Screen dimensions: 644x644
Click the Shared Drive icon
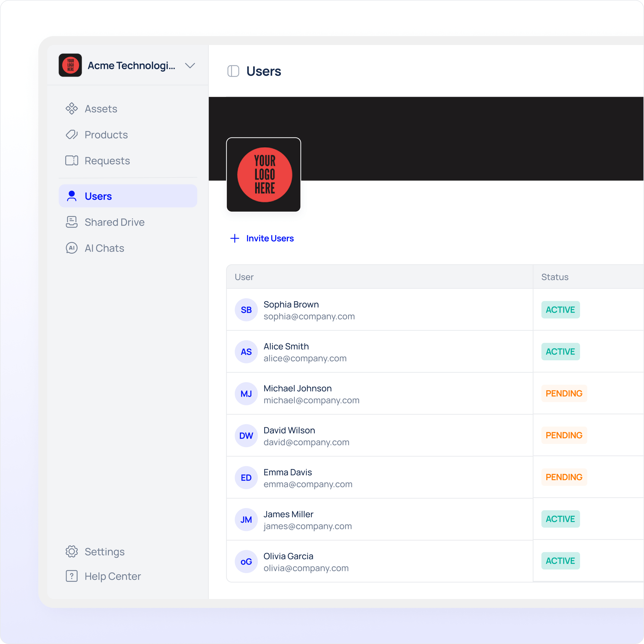pos(71,222)
